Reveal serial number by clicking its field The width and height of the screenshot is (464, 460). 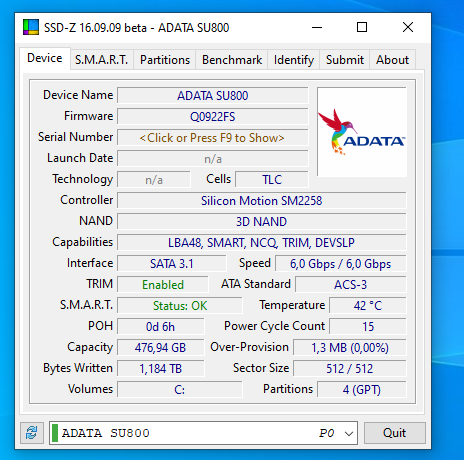tap(212, 138)
